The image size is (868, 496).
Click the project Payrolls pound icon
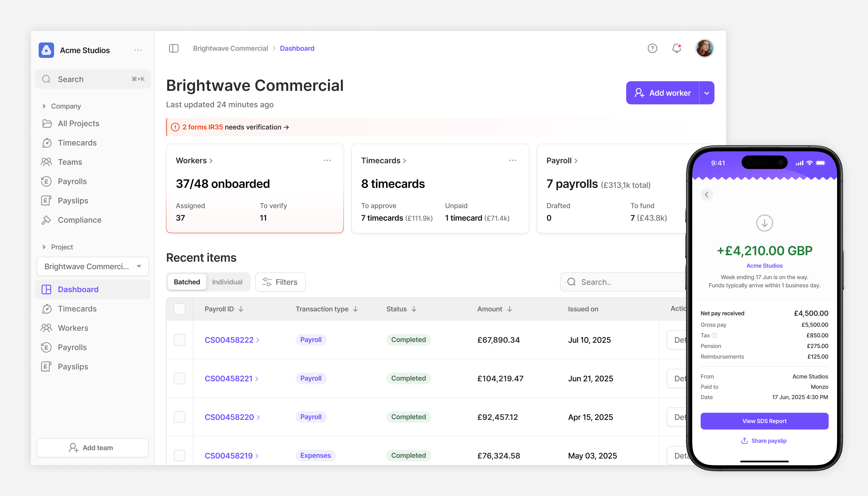tap(46, 347)
